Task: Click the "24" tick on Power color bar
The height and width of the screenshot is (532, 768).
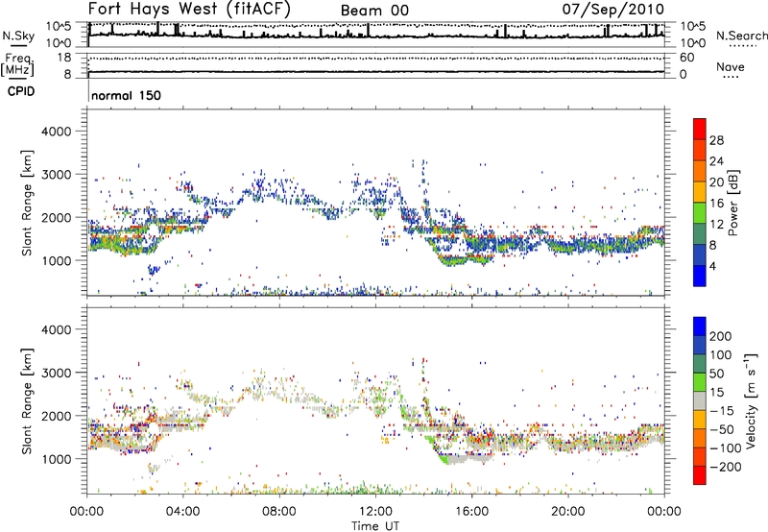Action: [716, 161]
